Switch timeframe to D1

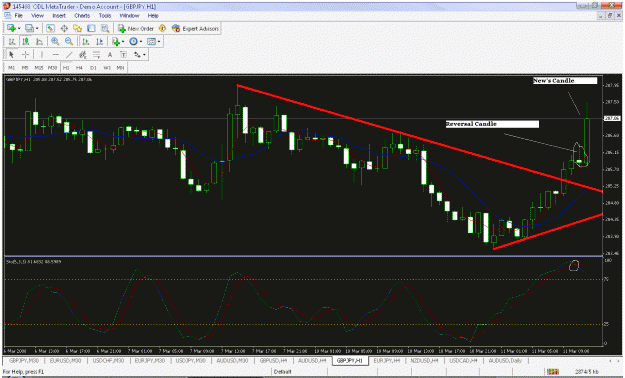tap(93, 68)
